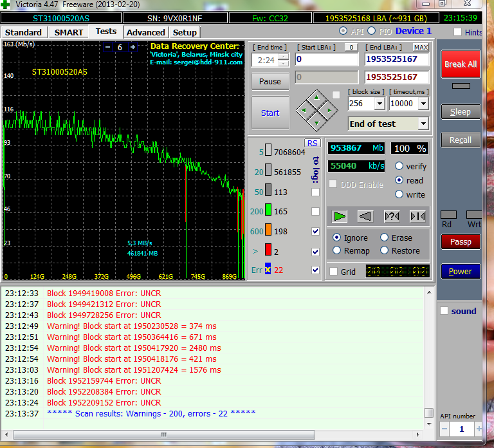Click the right arrow on the navigation diamond
The image size is (494, 448).
[x=329, y=111]
